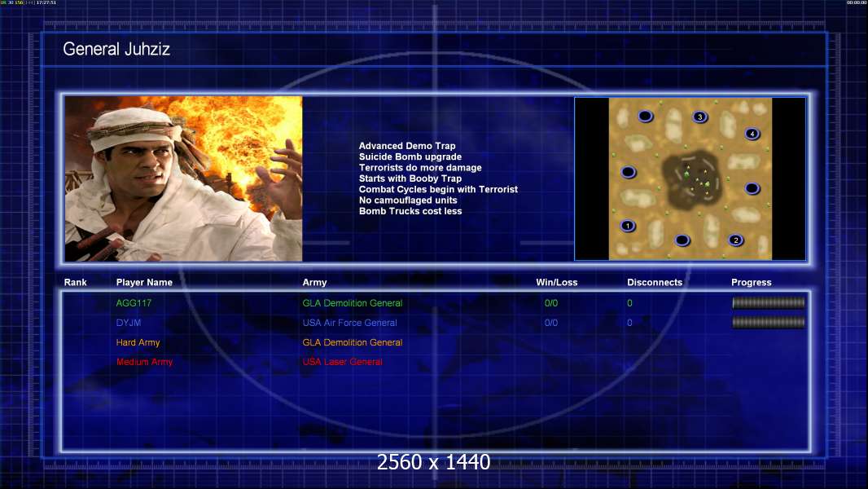Click the Progress column header
Viewport: 868px width, 489px height.
click(x=751, y=283)
